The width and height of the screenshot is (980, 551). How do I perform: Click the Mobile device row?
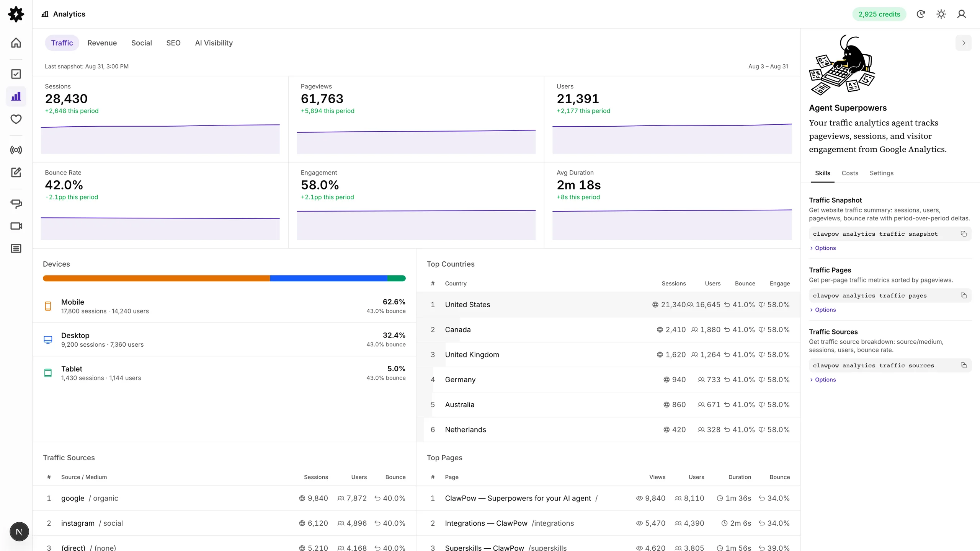coord(224,306)
